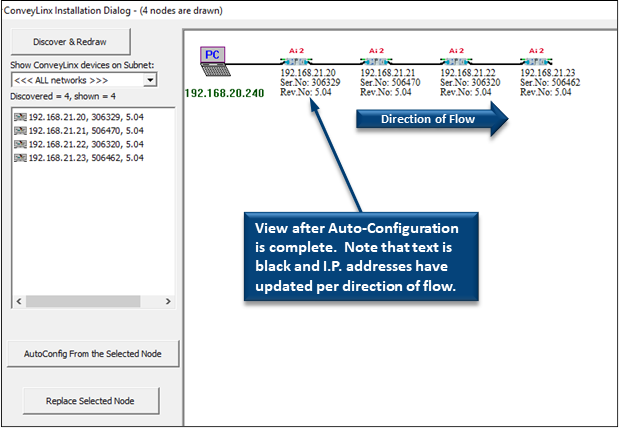The image size is (619, 428).
Task: Select the <<< ALL networks >>> combo box
Action: coord(84,80)
